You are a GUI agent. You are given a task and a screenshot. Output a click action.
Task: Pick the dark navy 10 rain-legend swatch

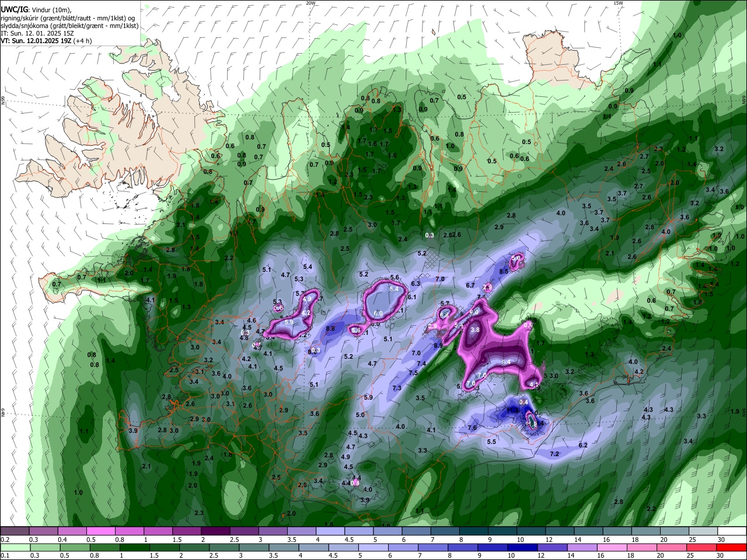(522, 548)
